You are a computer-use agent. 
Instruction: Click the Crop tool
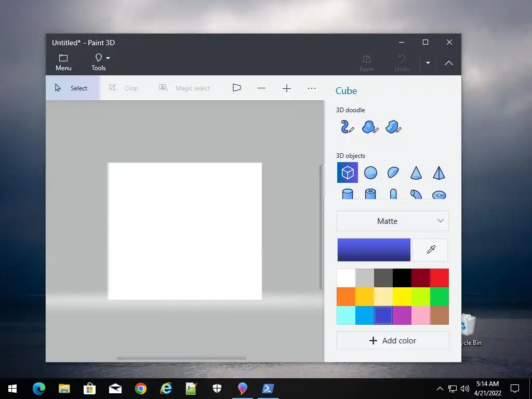[x=123, y=88]
